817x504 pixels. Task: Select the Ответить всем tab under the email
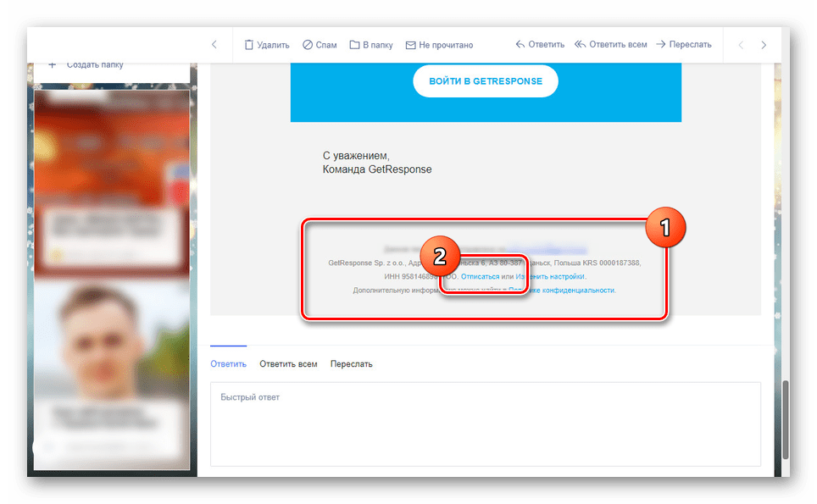point(287,363)
